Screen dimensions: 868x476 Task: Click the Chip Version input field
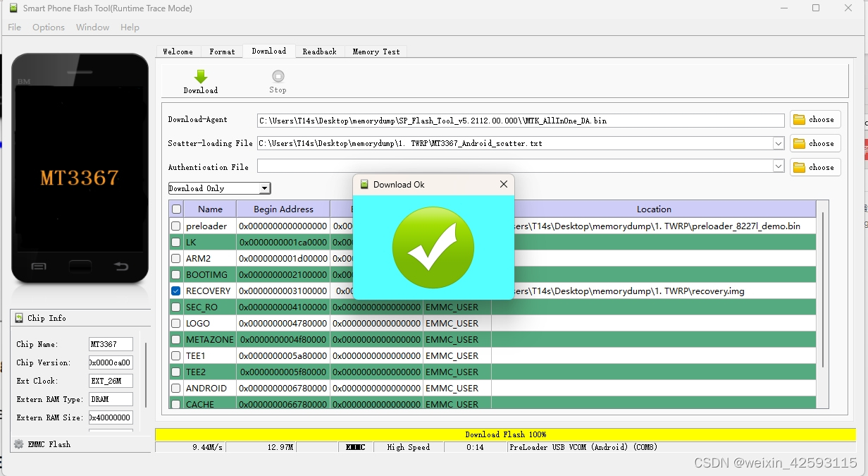click(109, 362)
